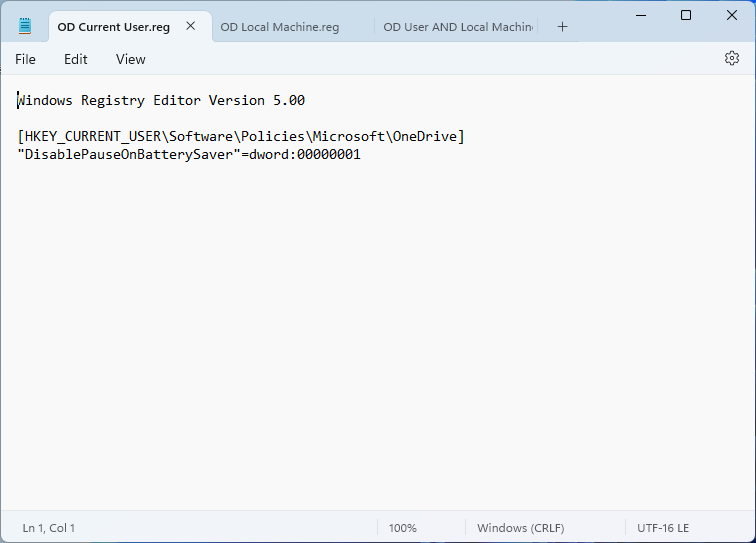Click the Ln 1, Col 1 status indicator

pos(49,528)
